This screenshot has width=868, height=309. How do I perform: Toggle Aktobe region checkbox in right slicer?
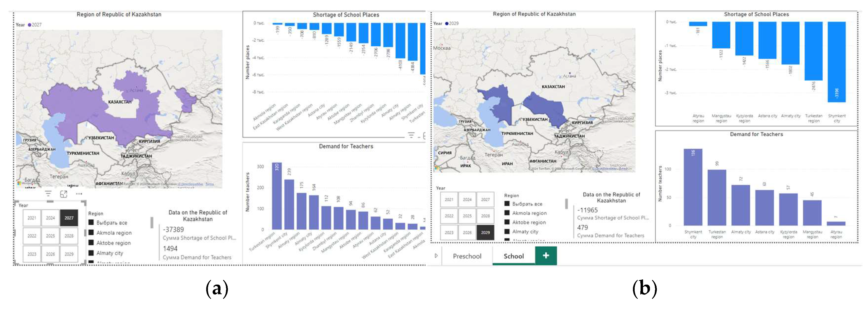click(x=507, y=222)
